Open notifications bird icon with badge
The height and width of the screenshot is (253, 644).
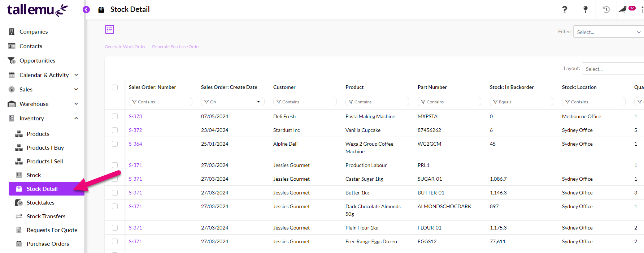point(626,9)
